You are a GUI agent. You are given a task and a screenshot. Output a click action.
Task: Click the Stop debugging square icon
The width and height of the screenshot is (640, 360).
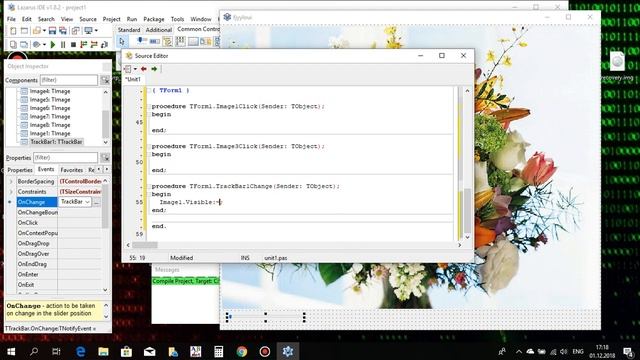(x=73, y=44)
